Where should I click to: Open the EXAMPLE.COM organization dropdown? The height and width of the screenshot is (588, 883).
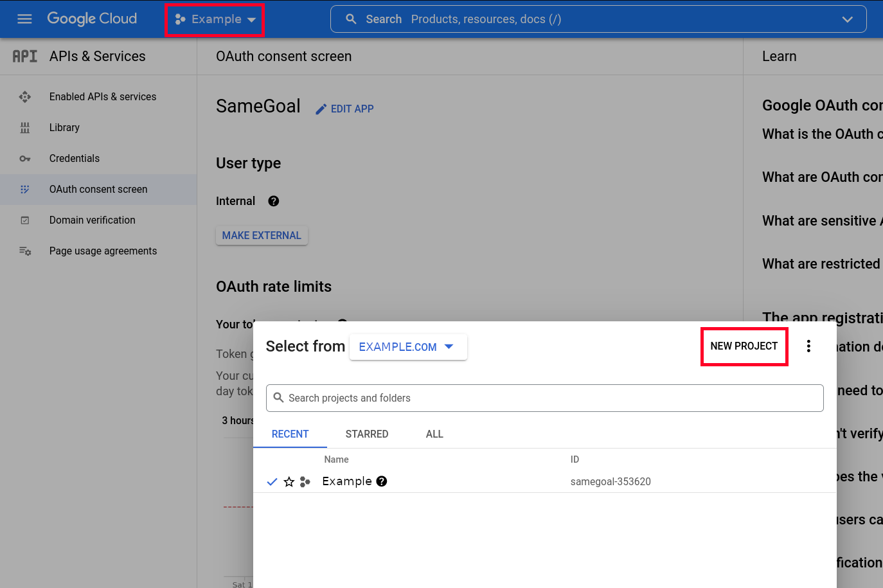coord(408,347)
